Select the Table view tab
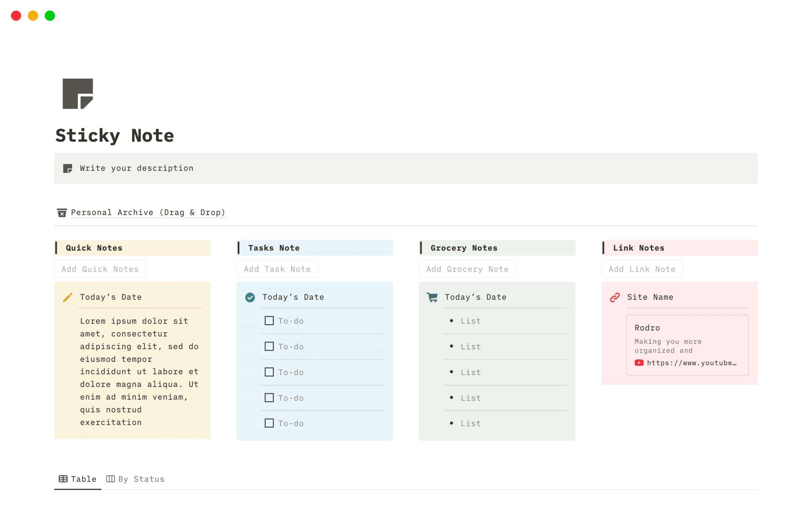The width and height of the screenshot is (812, 508). tap(83, 479)
